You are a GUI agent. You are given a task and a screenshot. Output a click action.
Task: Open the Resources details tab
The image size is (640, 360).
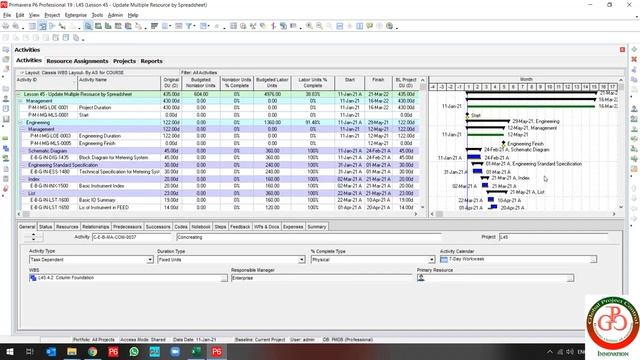[x=67, y=227]
